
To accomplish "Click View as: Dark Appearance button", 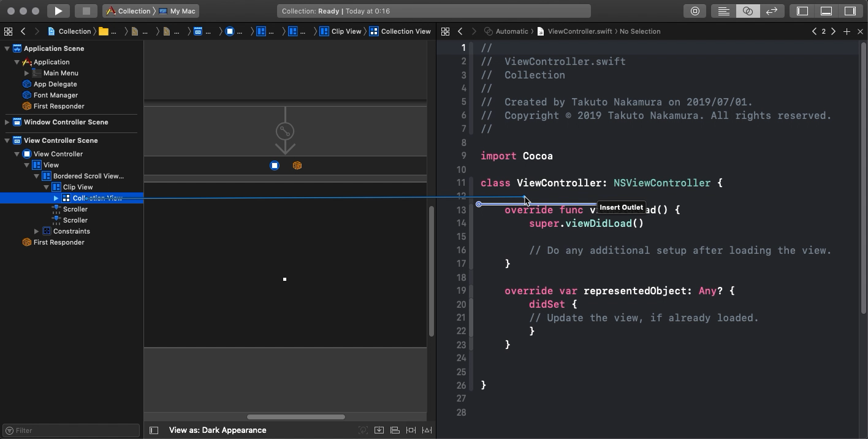I will 218,430.
